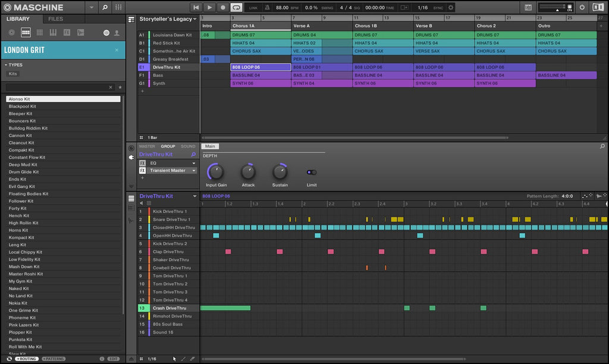The width and height of the screenshot is (609, 364).
Task: Toggle the audio engine power button
Action: click(x=582, y=7)
